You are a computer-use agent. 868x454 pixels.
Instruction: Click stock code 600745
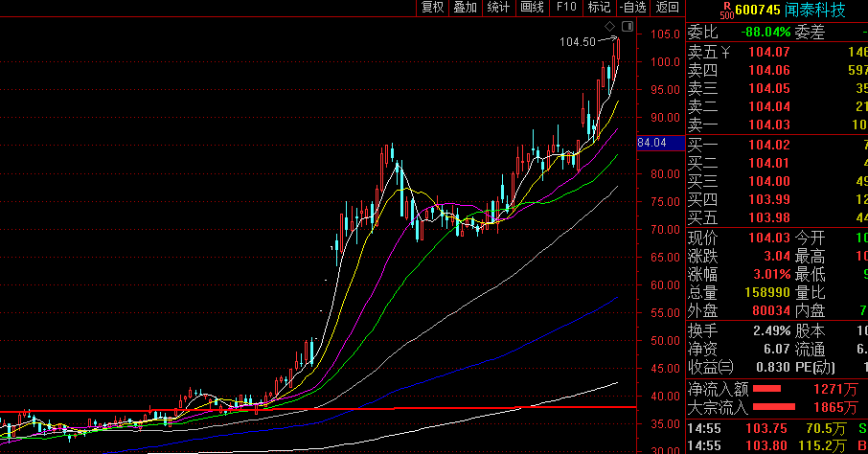click(x=757, y=10)
